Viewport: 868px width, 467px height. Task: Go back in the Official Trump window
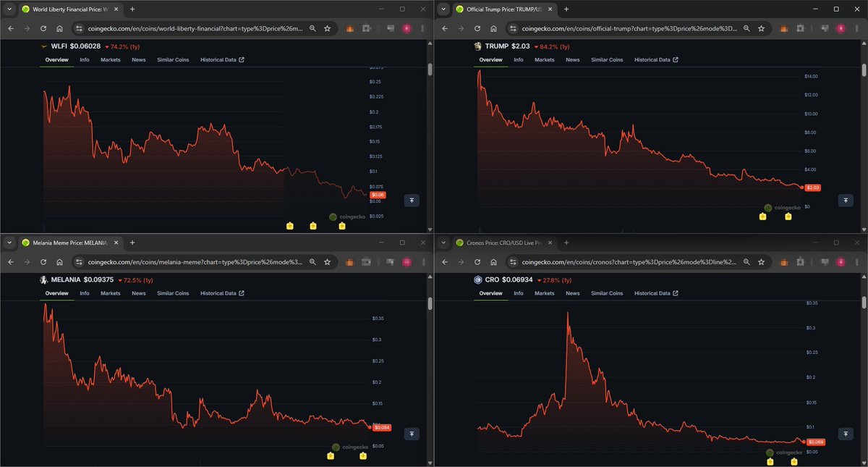[445, 28]
